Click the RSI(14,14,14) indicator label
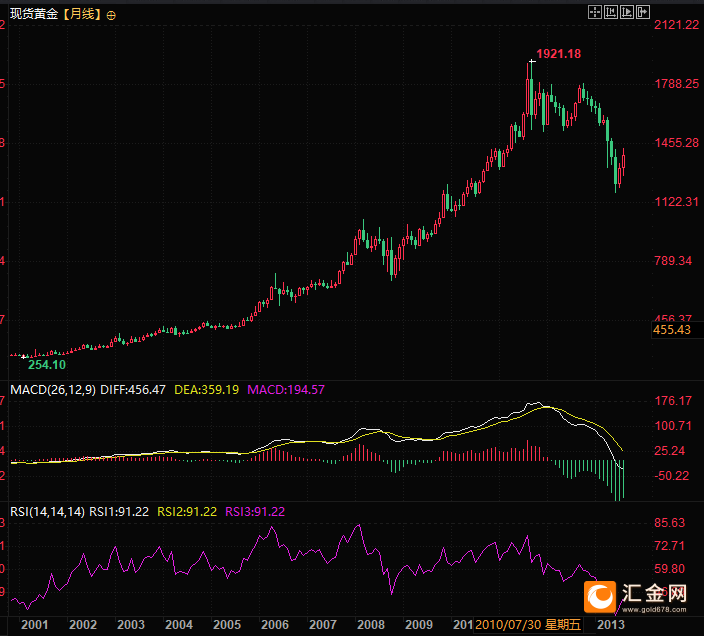Viewport: 704px width, 636px height. click(x=46, y=511)
